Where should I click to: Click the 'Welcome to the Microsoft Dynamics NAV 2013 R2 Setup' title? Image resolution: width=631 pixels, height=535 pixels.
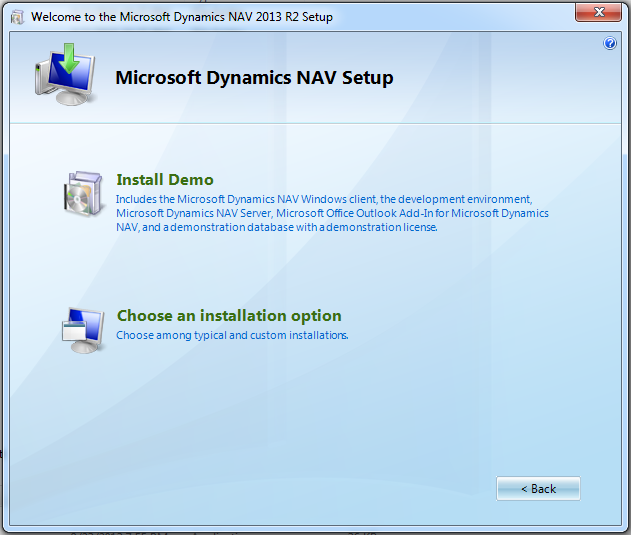tap(182, 17)
